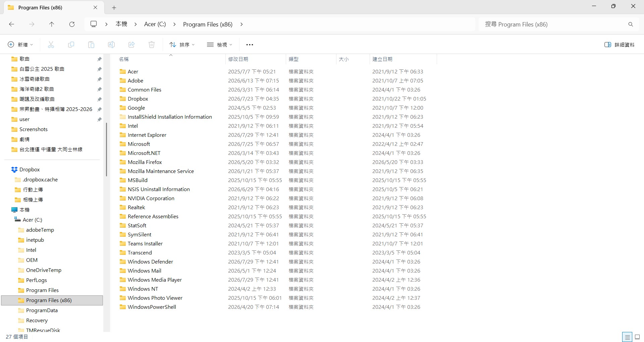
Task: Click the Share icon in toolbar
Action: [x=131, y=45]
